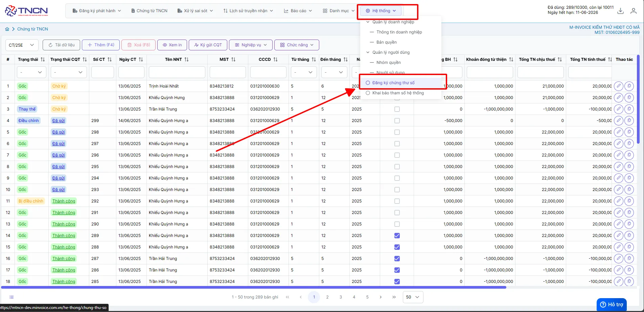Sort by Đến tháng column

click(345, 59)
